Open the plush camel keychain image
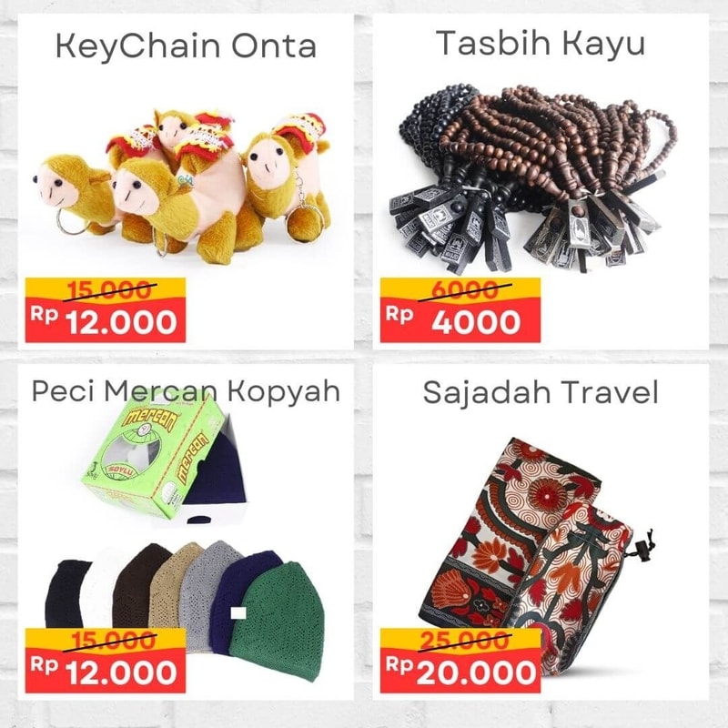The width and height of the screenshot is (728, 728). [183, 186]
